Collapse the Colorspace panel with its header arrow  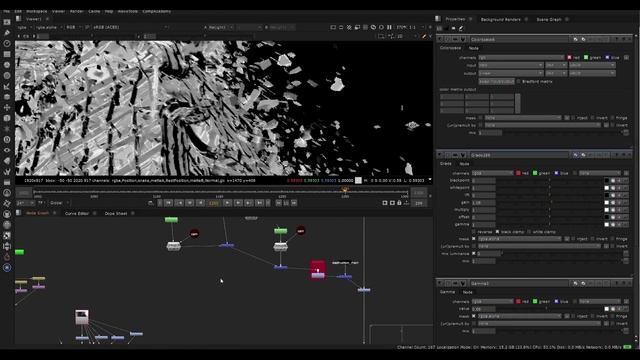click(440, 40)
